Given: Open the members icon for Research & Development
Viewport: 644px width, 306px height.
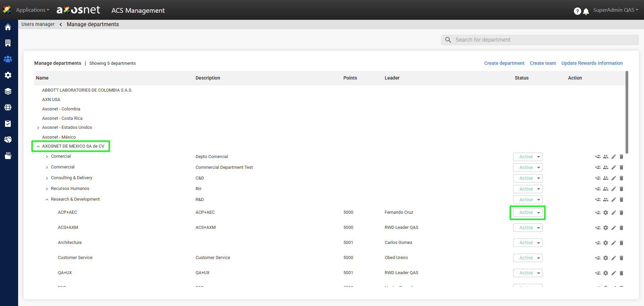Looking at the screenshot, I should 605,200.
